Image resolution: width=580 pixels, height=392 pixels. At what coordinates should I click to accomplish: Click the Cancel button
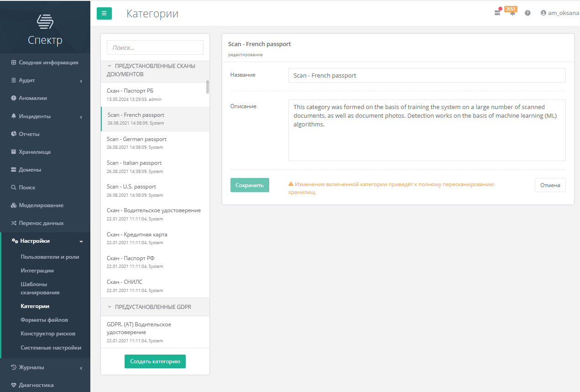550,185
